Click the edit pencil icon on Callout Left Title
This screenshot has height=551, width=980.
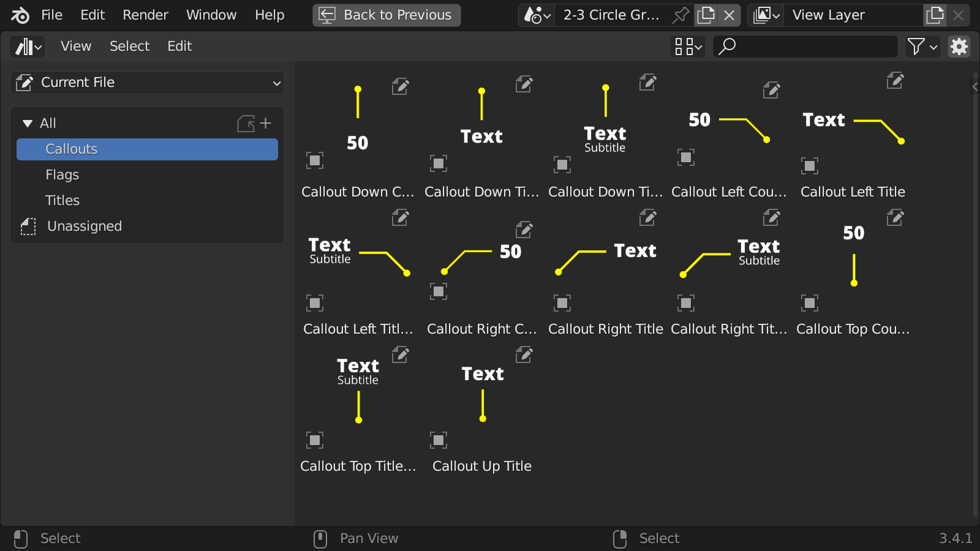pos(895,80)
